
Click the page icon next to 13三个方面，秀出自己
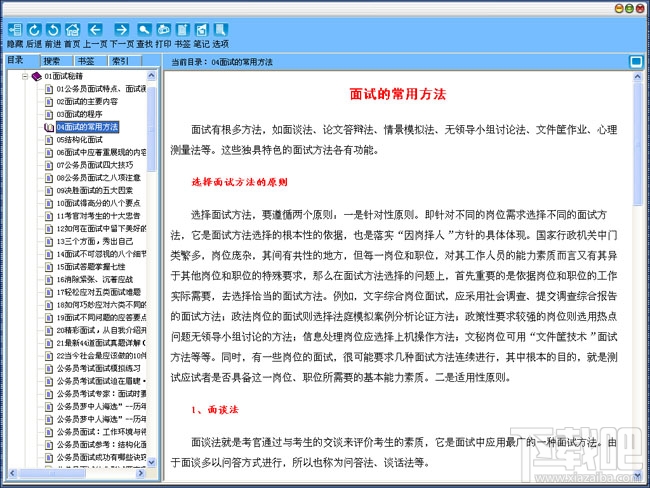click(x=49, y=241)
